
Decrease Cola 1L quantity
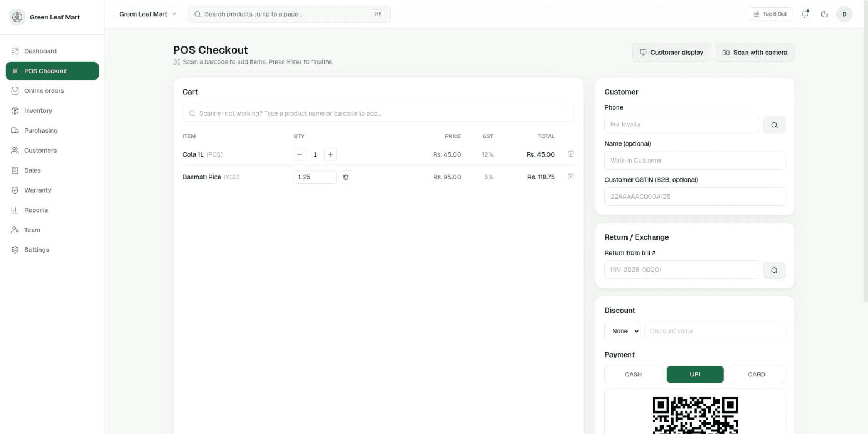click(x=300, y=154)
